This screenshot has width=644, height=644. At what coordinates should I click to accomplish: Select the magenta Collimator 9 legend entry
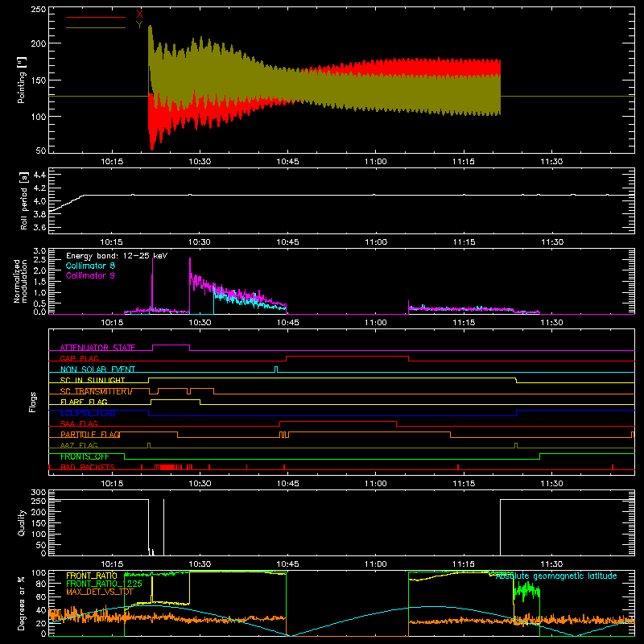90,275
